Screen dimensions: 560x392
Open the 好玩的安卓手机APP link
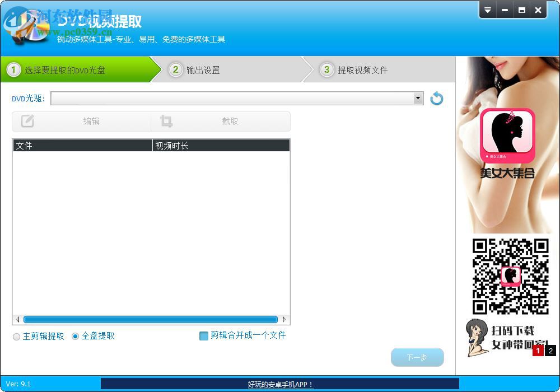coord(279,385)
